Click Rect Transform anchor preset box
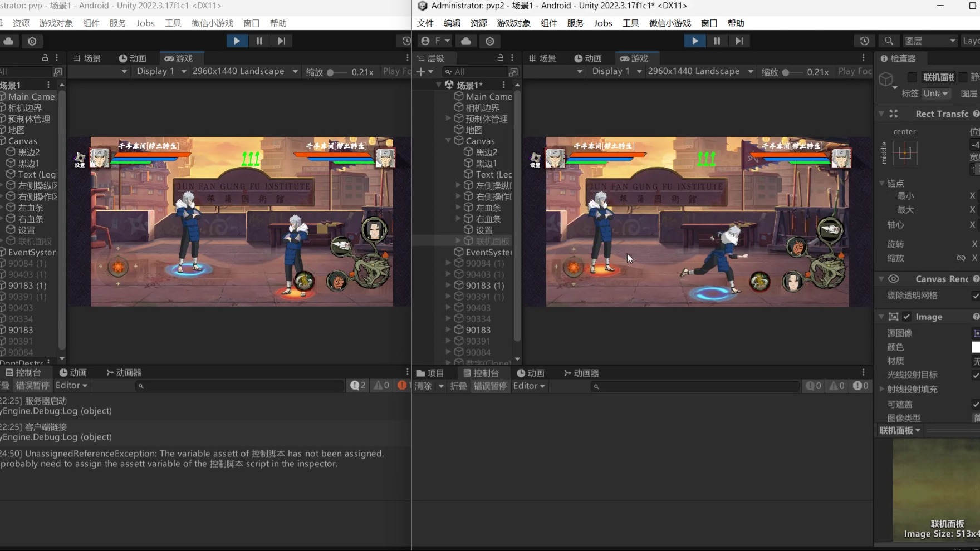The height and width of the screenshot is (551, 980). 905,153
